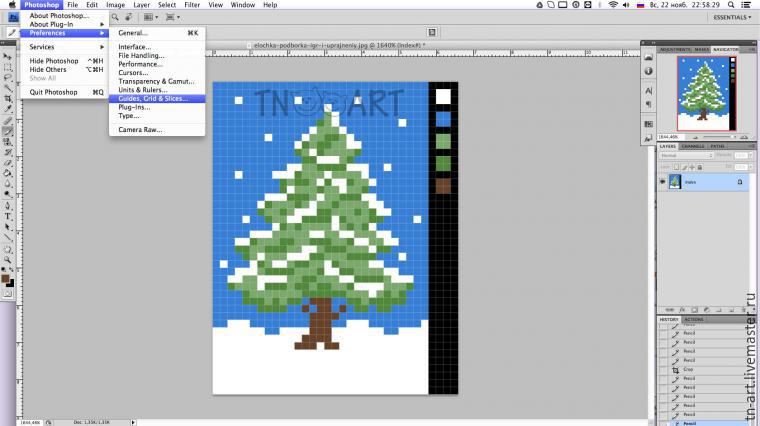This screenshot has width=760, height=426.
Task: Switch to the Actions tab
Action: [694, 319]
